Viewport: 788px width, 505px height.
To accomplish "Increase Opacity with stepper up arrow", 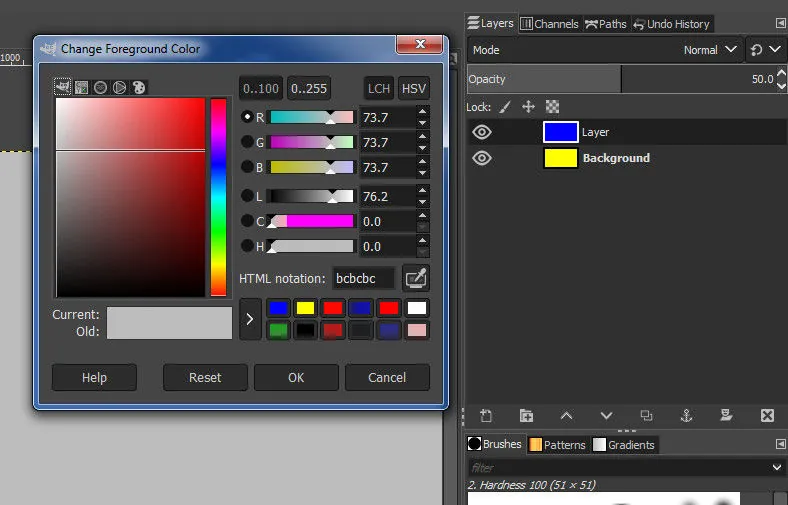I will click(x=781, y=73).
